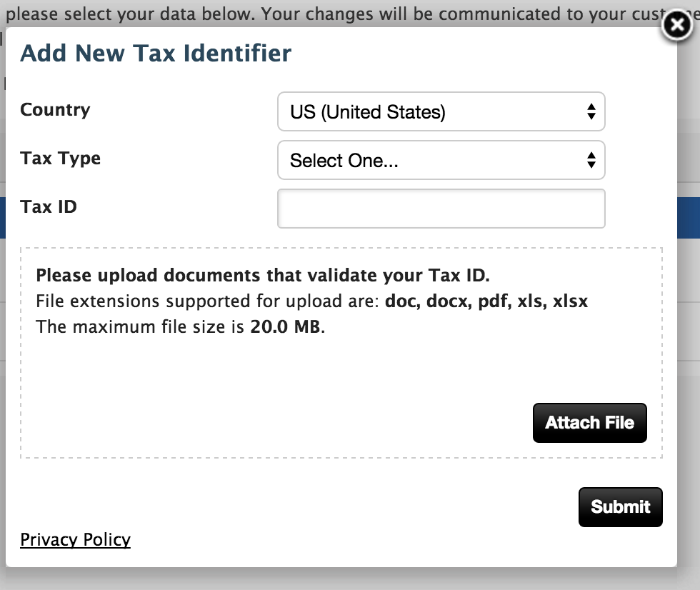Click the up-down arrows on Tax Type select
Image resolution: width=700 pixels, height=590 pixels.
click(x=591, y=161)
